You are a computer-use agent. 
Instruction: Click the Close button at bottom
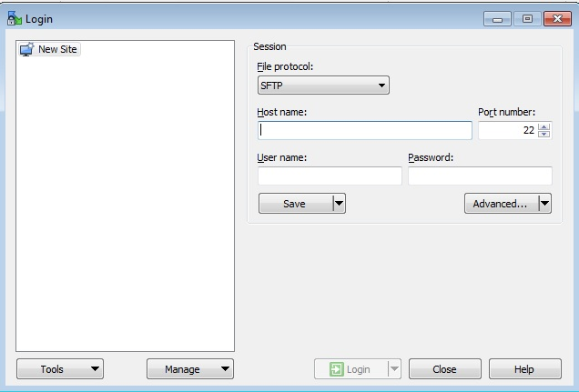point(444,369)
